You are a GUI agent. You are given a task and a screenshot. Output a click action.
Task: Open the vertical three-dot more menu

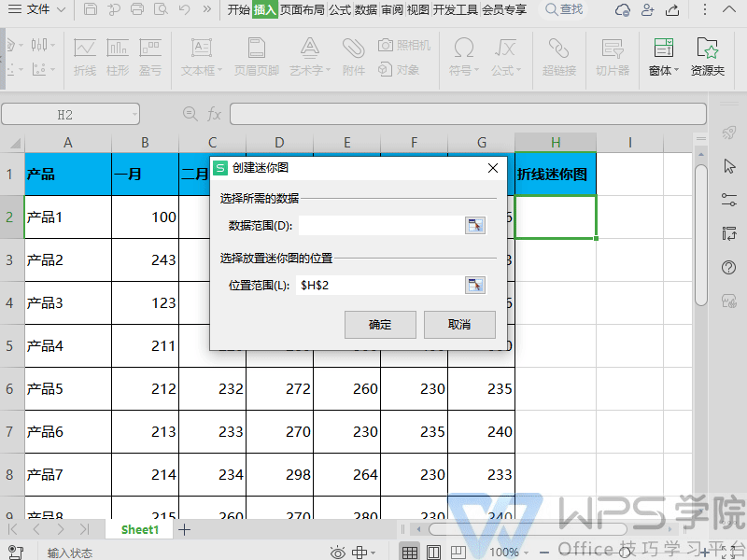coord(705,9)
